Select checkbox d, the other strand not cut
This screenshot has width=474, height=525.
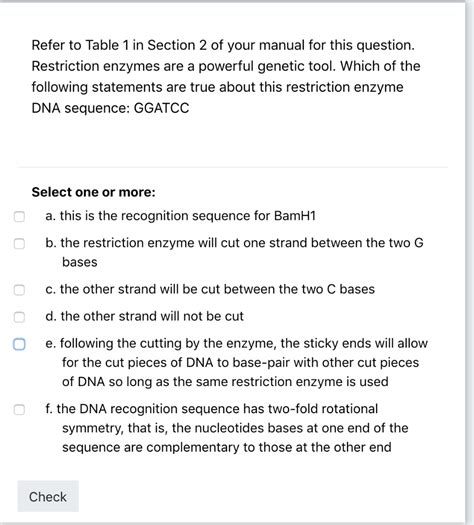point(19,317)
